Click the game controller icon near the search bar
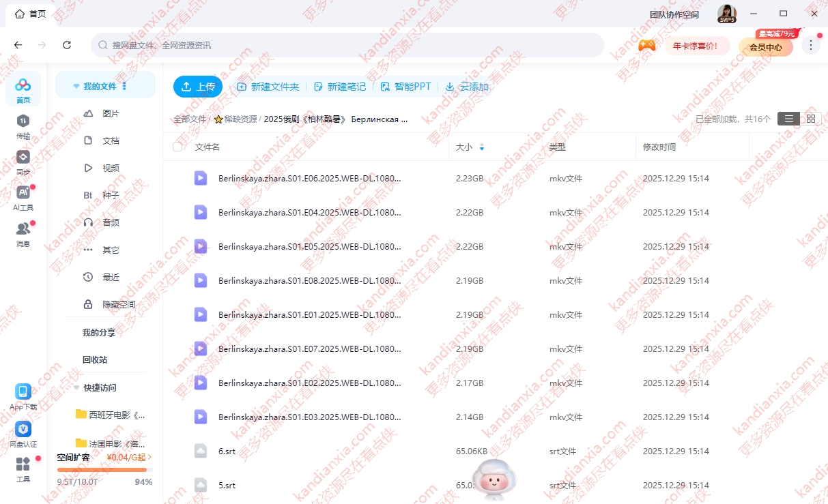This screenshot has width=828, height=504. pyautogui.click(x=647, y=46)
